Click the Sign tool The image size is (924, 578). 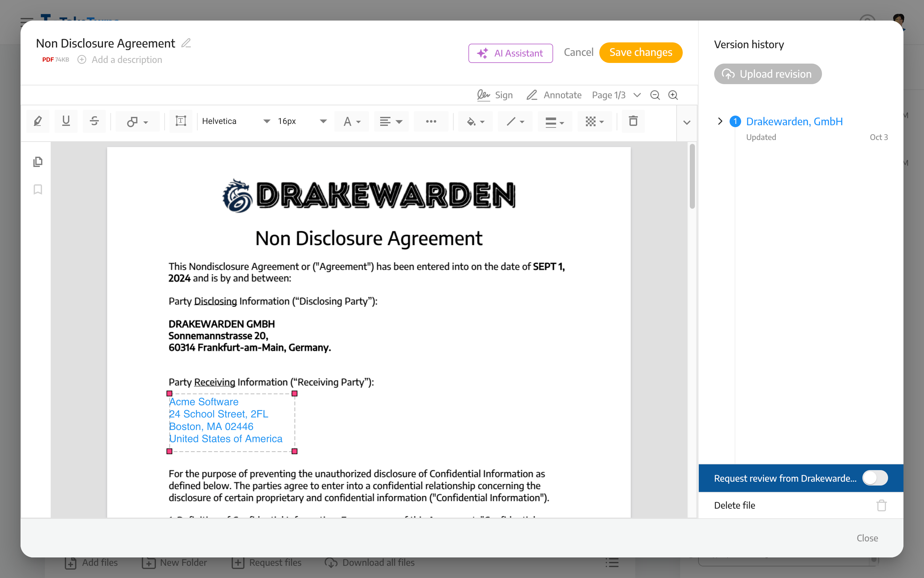pos(495,95)
